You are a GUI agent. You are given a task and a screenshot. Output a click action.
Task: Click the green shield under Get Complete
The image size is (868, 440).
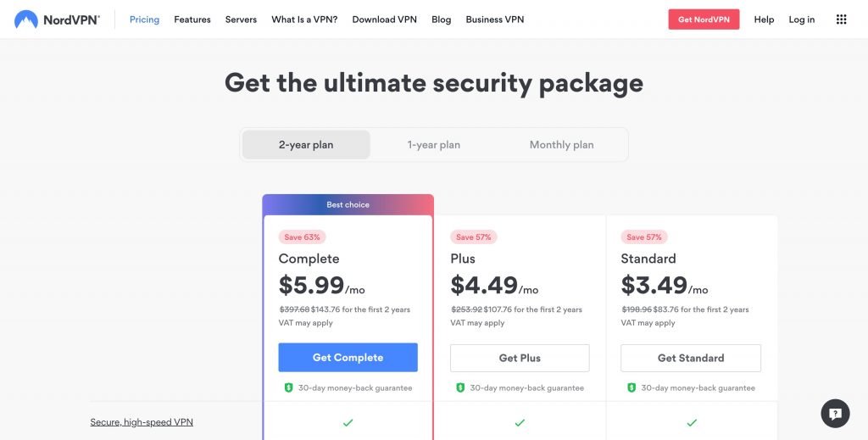point(288,388)
